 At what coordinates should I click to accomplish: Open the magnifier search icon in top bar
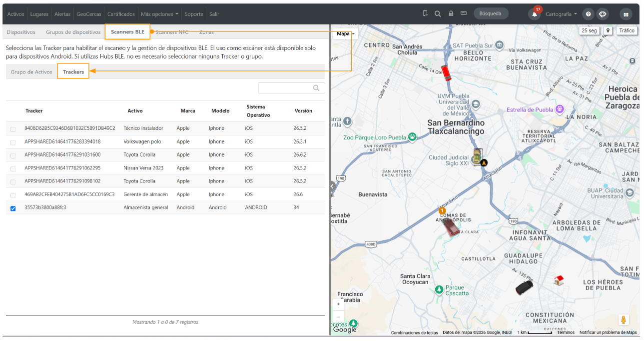point(438,13)
